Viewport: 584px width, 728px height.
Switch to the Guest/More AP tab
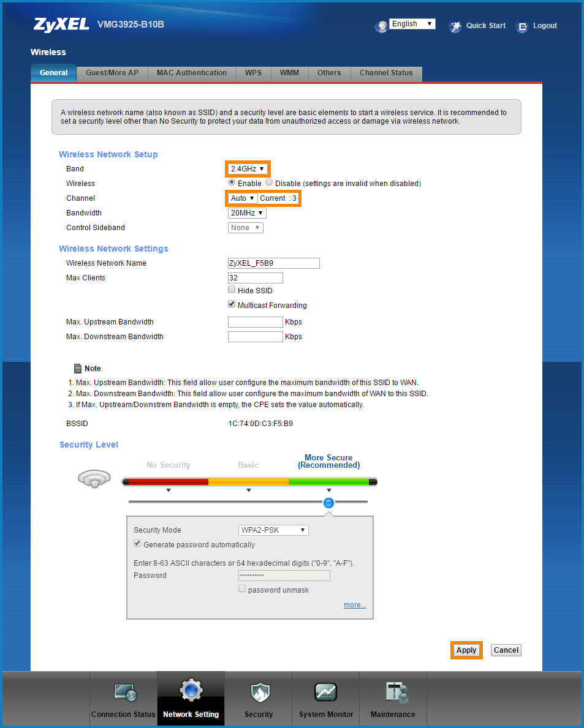click(112, 73)
